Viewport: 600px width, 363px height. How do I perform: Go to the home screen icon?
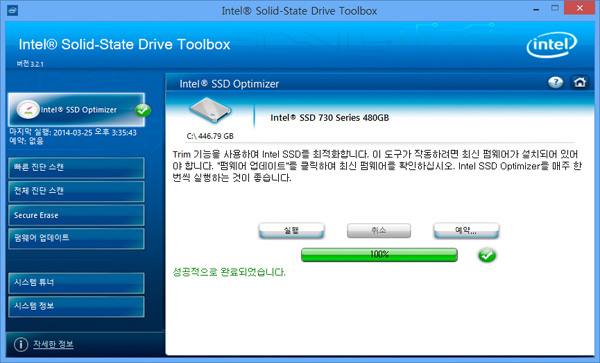[x=579, y=82]
